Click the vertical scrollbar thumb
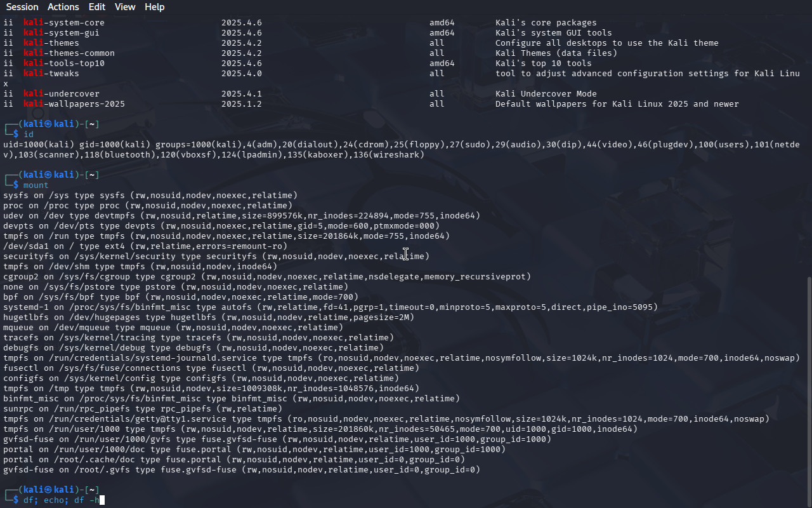812x508 pixels. point(808,391)
